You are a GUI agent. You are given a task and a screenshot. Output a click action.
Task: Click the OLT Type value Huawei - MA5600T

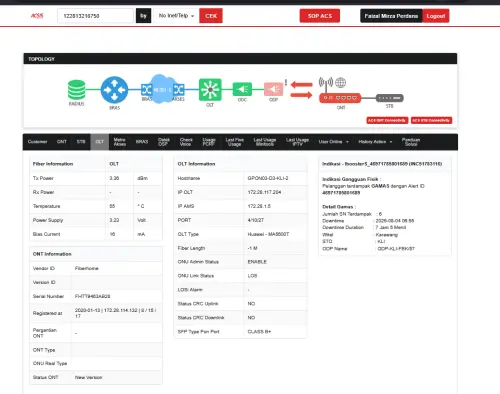(x=268, y=234)
